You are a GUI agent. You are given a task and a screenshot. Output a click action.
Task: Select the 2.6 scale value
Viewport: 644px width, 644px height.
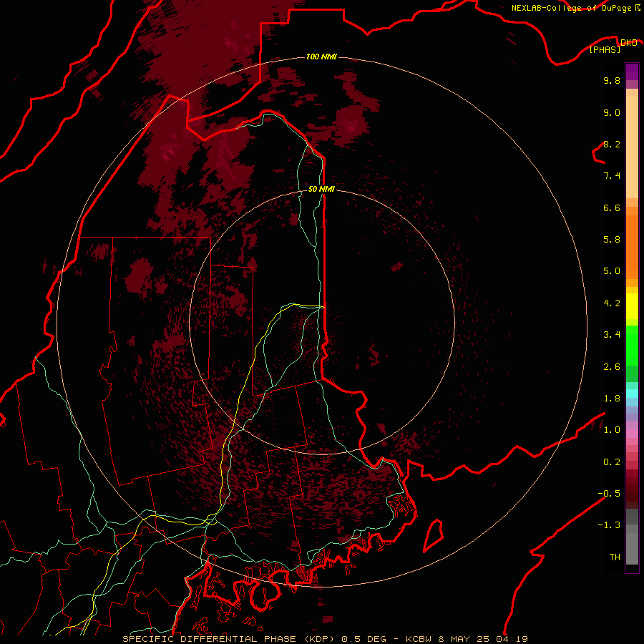(612, 367)
